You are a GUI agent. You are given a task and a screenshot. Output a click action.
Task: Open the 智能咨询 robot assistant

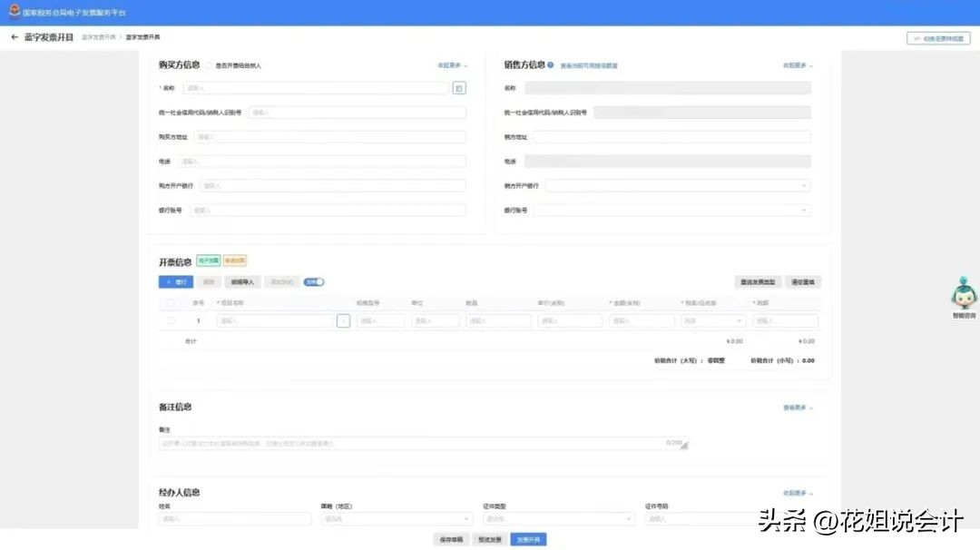coord(964,298)
